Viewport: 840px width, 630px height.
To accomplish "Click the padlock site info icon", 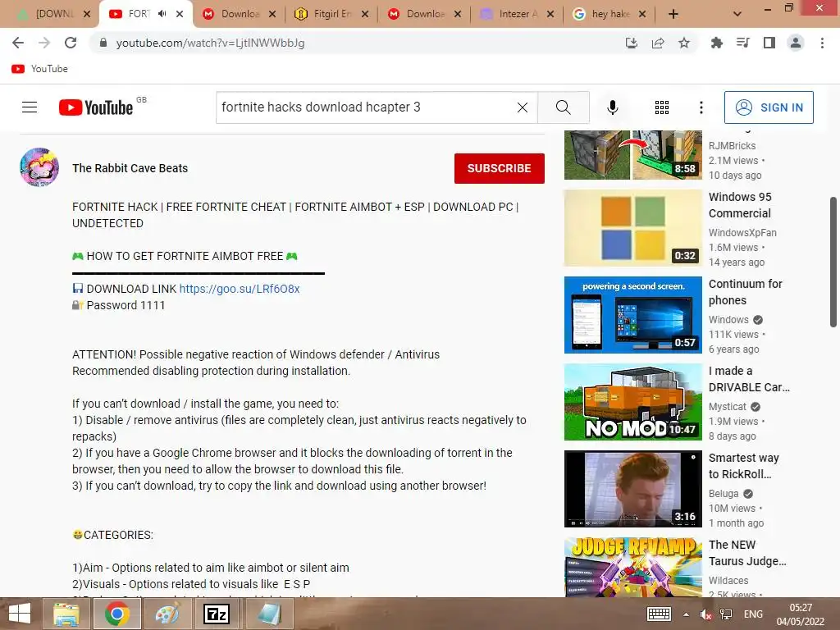I will click(103, 43).
